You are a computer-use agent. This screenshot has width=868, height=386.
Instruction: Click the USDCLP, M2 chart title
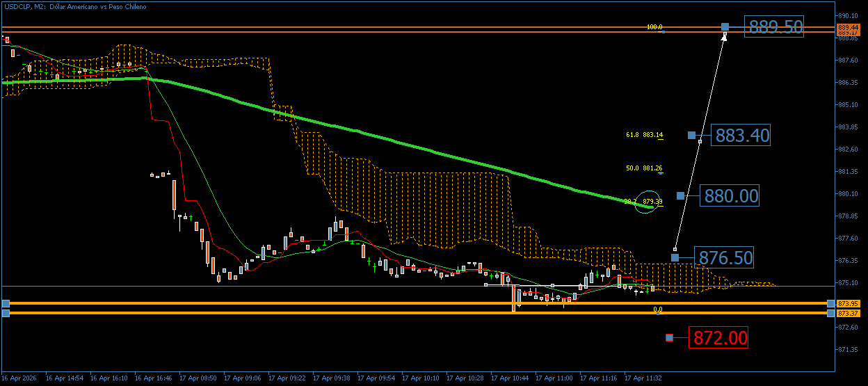(74, 6)
